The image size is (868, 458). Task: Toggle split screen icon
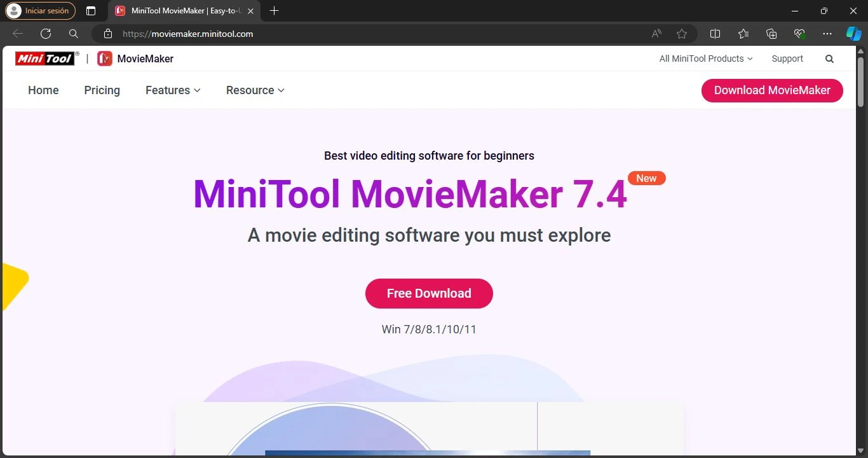pos(715,34)
